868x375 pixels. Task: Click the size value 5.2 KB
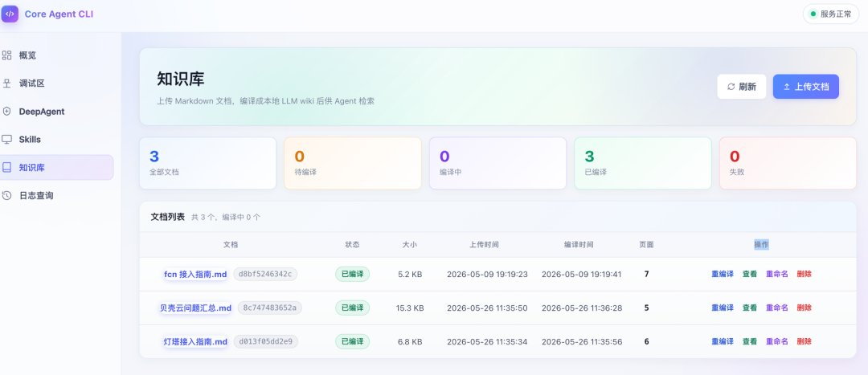pyautogui.click(x=410, y=274)
